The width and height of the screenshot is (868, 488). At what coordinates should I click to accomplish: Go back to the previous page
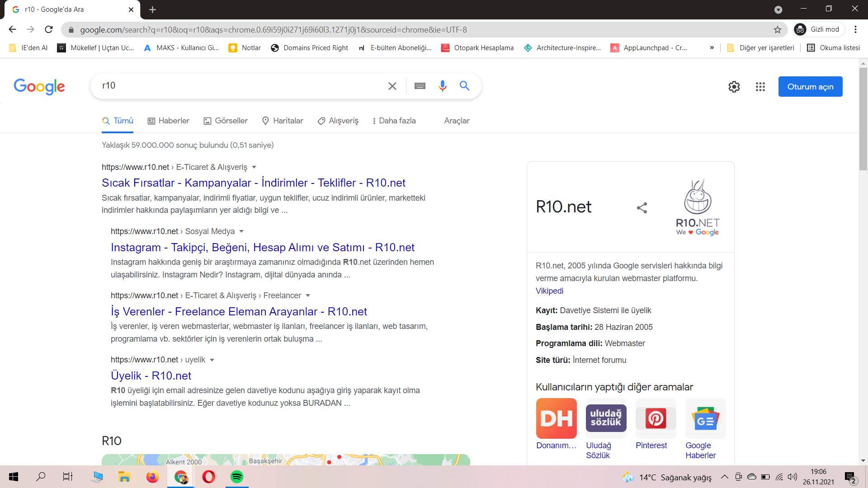coord(12,29)
